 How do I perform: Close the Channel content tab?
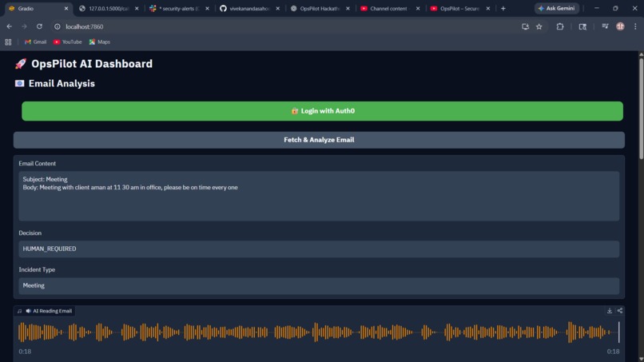pos(418,8)
